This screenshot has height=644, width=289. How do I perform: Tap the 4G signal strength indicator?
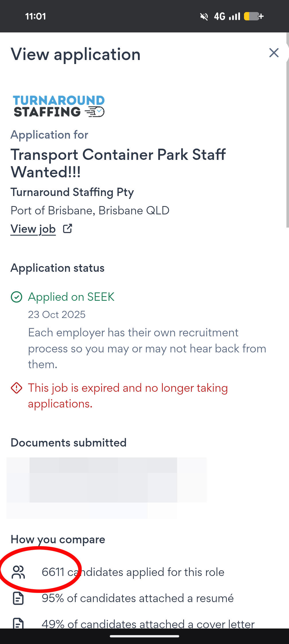click(x=227, y=16)
